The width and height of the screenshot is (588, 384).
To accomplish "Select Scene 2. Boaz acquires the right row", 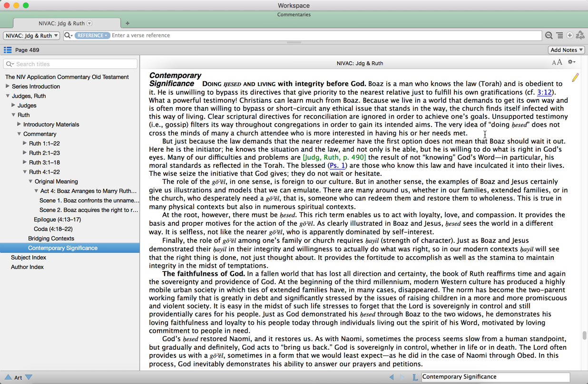I will [x=89, y=210].
